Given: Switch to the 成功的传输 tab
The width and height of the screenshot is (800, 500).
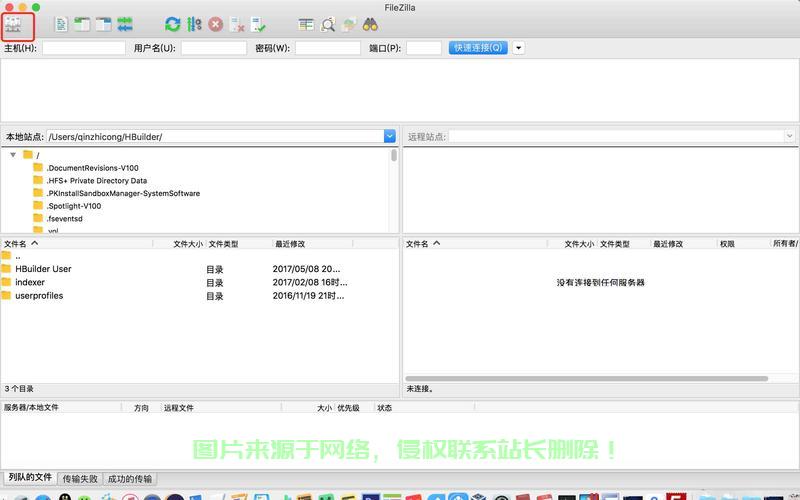Looking at the screenshot, I should (x=130, y=479).
